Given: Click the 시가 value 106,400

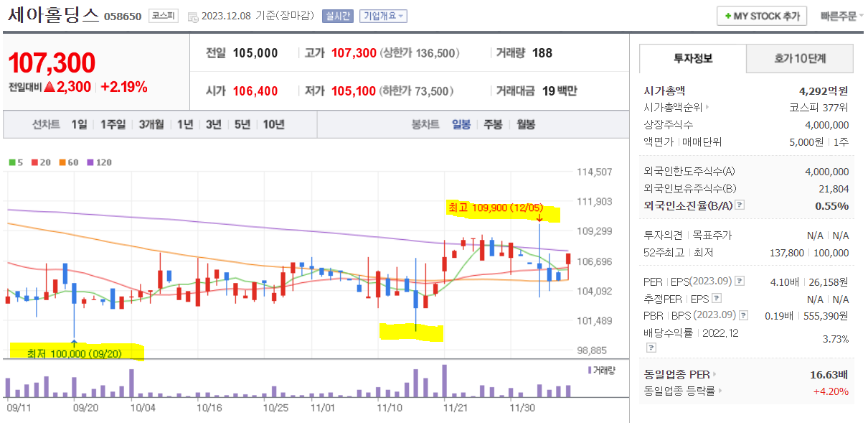Looking at the screenshot, I should (x=255, y=91).
